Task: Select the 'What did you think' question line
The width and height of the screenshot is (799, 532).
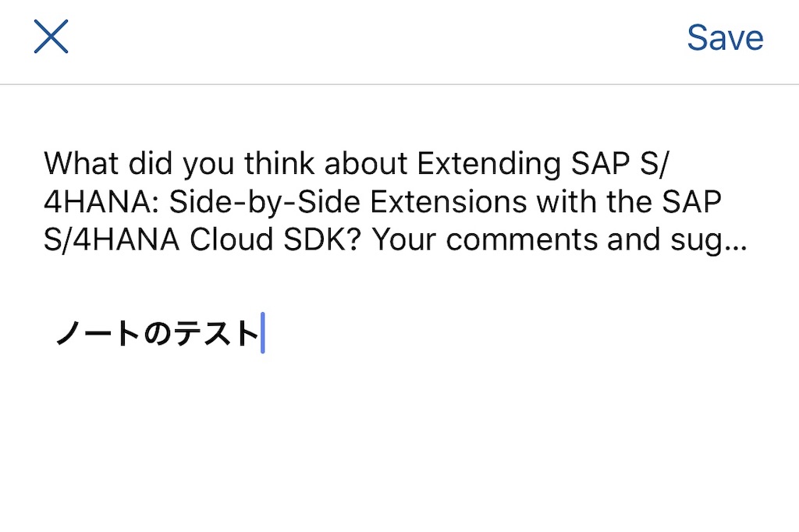Action: 355,163
